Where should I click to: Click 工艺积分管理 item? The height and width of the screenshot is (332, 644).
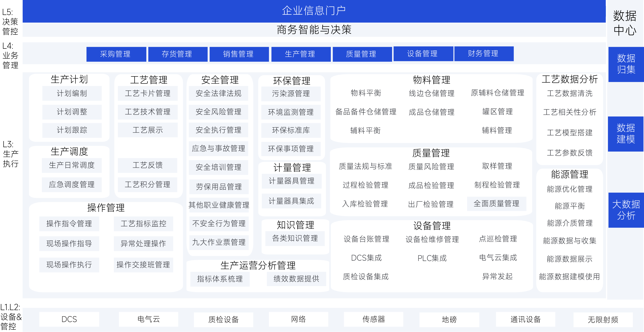(x=148, y=185)
